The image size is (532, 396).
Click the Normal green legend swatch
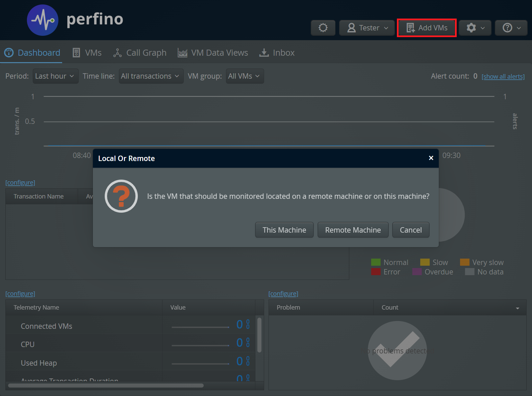point(376,262)
